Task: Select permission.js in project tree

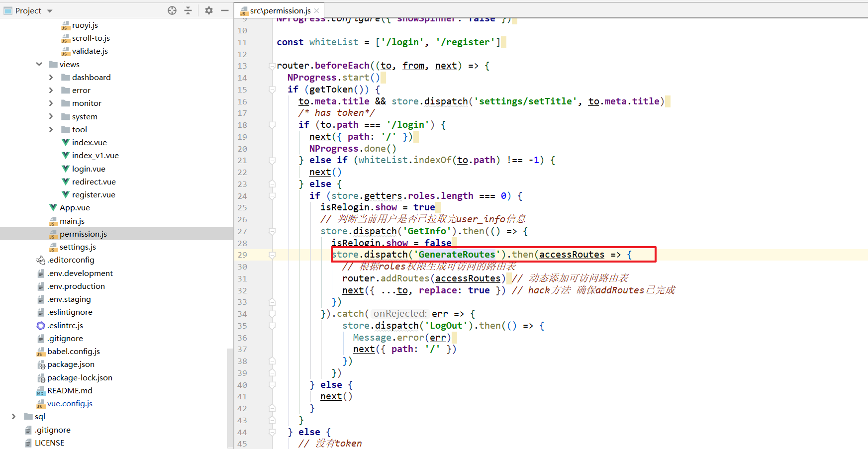Action: [83, 234]
